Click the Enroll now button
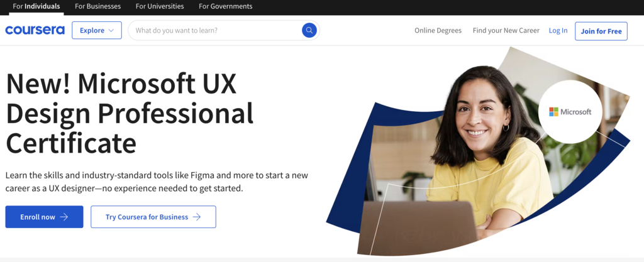This screenshot has height=262, width=644. click(45, 217)
